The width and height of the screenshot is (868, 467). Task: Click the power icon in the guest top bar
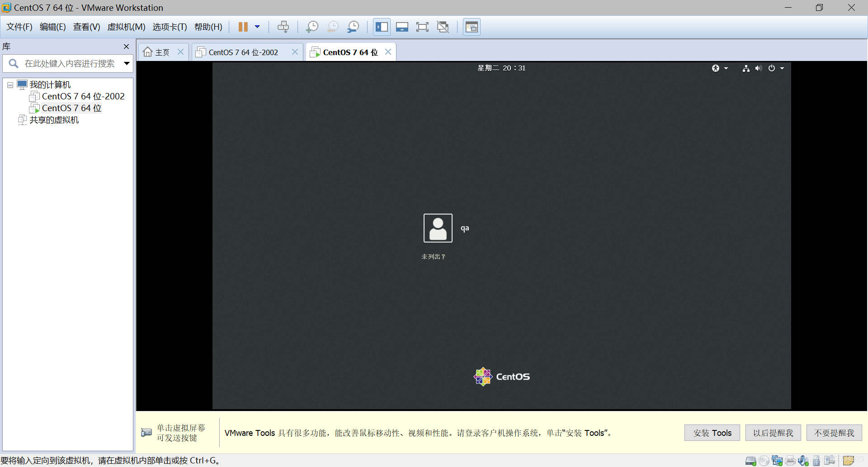pos(771,68)
